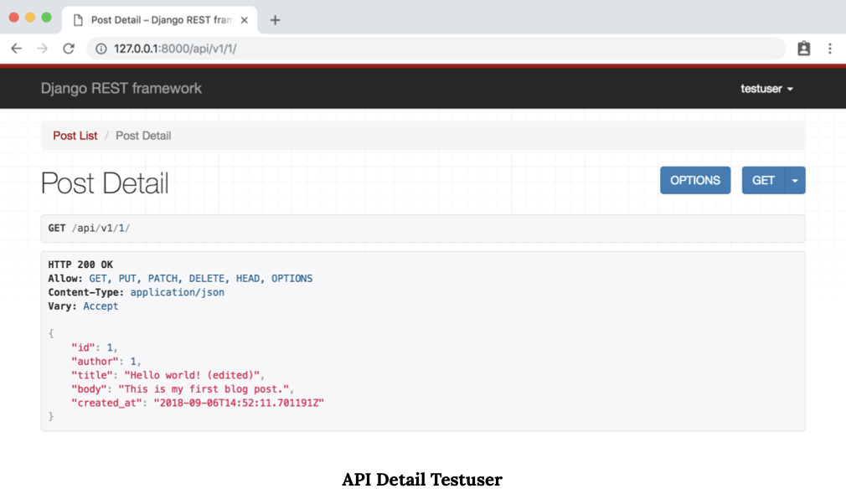Click the "id": 1 JSON line
The height and width of the screenshot is (504, 846).
point(95,347)
